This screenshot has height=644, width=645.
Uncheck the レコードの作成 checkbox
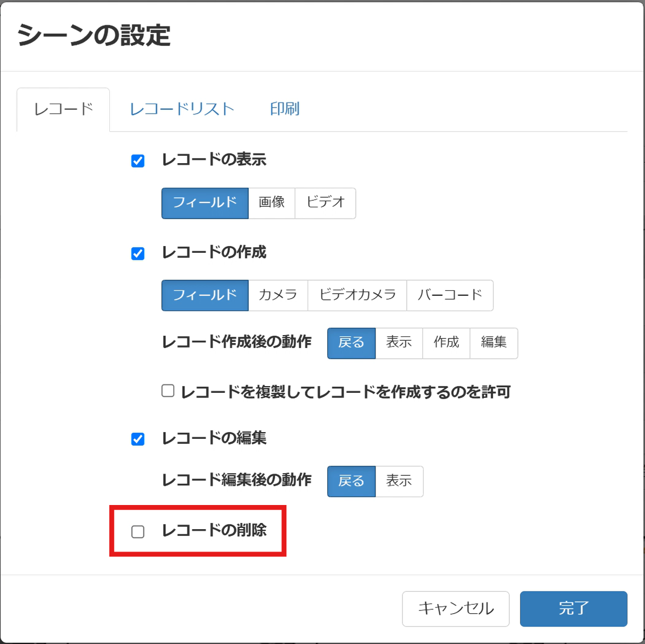pyautogui.click(x=138, y=253)
